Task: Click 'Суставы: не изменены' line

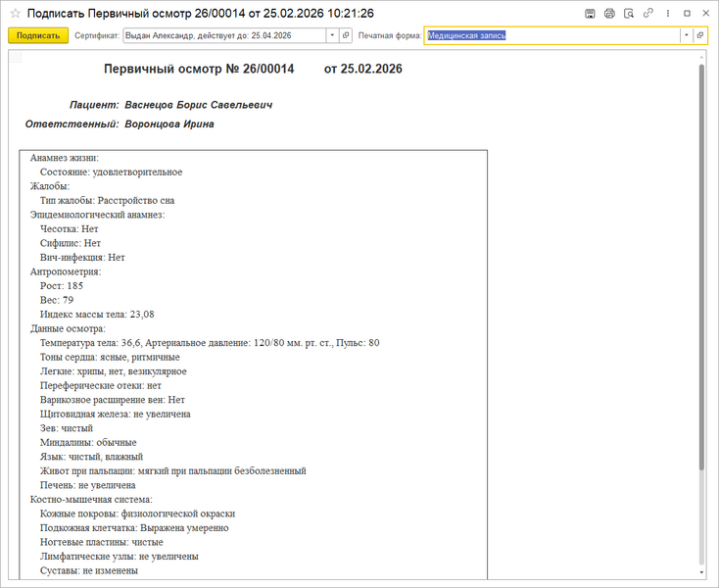Action: click(x=88, y=570)
